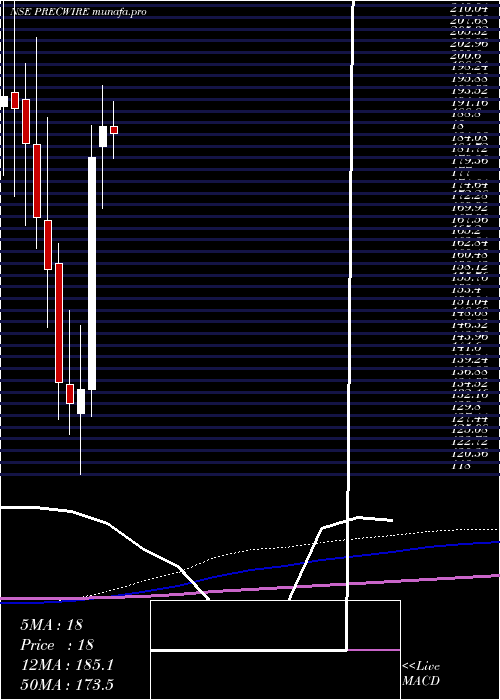
Task: Click the 202.96 price axis label
Action: (470, 44)
